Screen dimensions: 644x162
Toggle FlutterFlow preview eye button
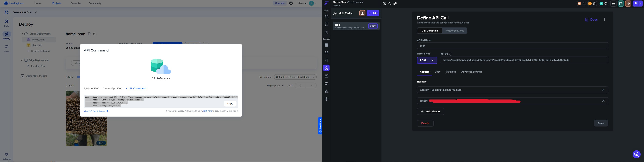tap(628, 4)
